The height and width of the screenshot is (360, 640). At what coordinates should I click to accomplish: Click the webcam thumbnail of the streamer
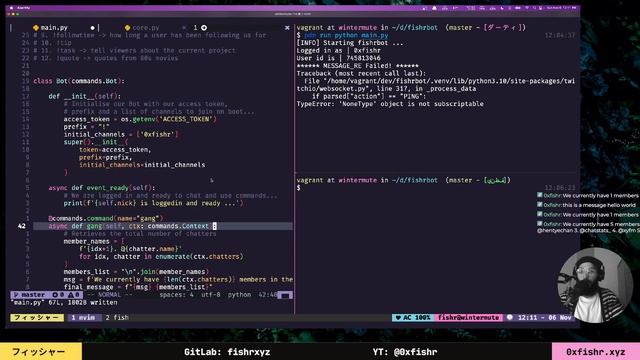(595, 285)
